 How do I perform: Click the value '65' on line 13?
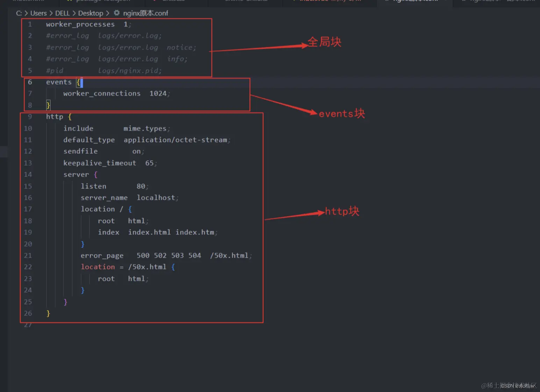149,163
